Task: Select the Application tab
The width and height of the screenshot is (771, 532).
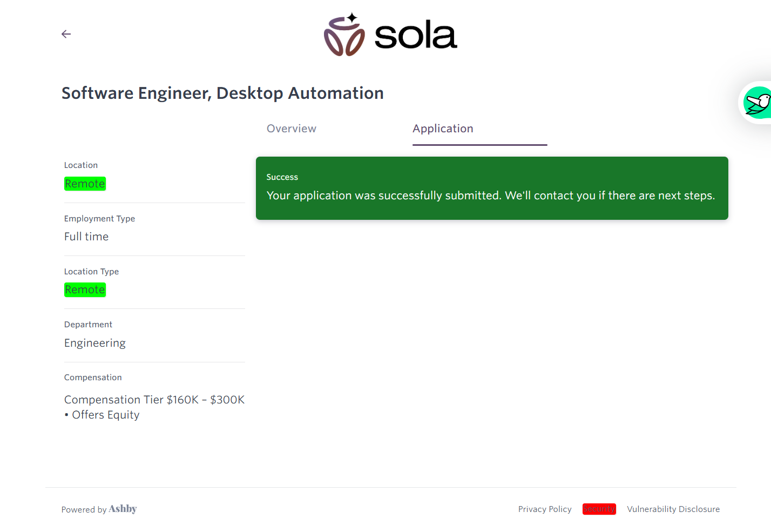Action: click(443, 129)
